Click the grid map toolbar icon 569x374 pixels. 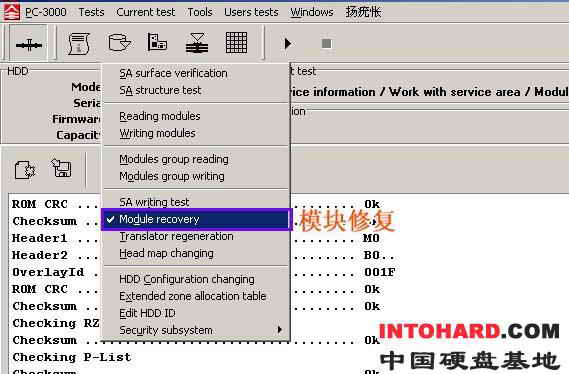[236, 42]
